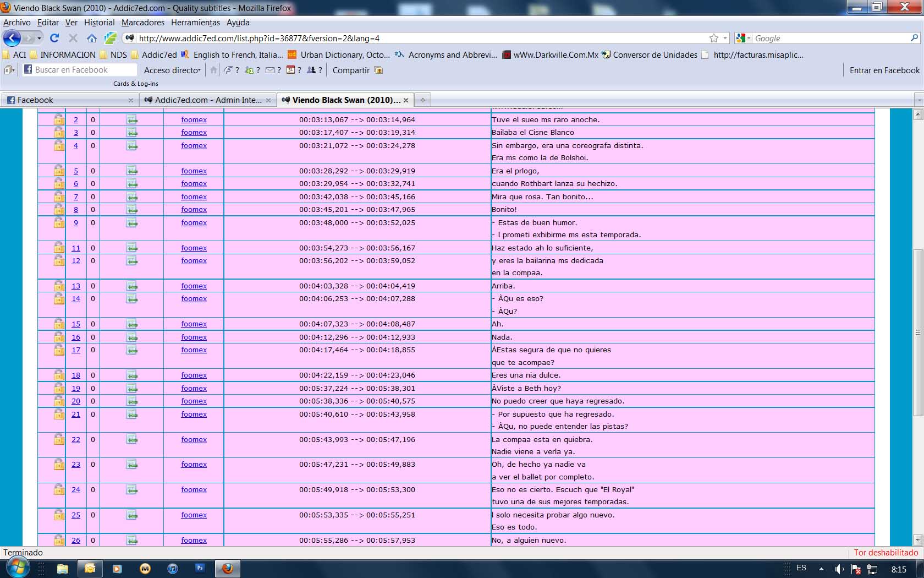Open Urban Dictionary bookmark
Image resolution: width=924 pixels, height=578 pixels.
pos(339,54)
